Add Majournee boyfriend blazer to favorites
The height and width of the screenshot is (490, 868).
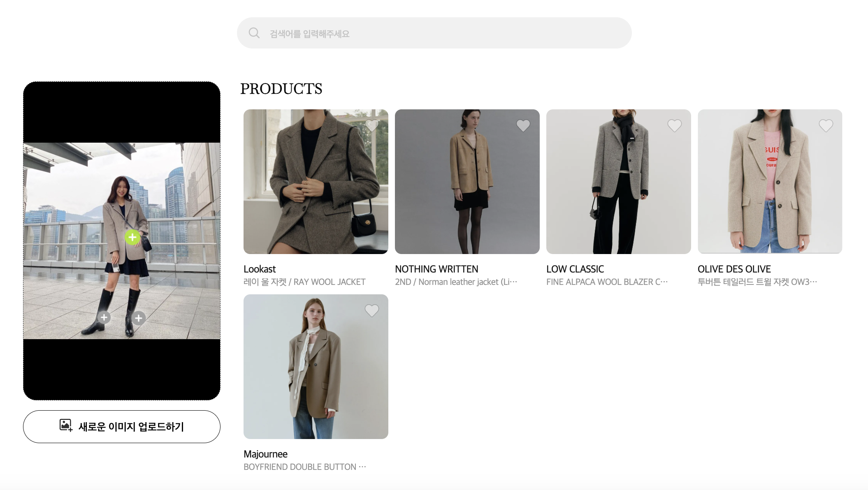click(x=371, y=310)
